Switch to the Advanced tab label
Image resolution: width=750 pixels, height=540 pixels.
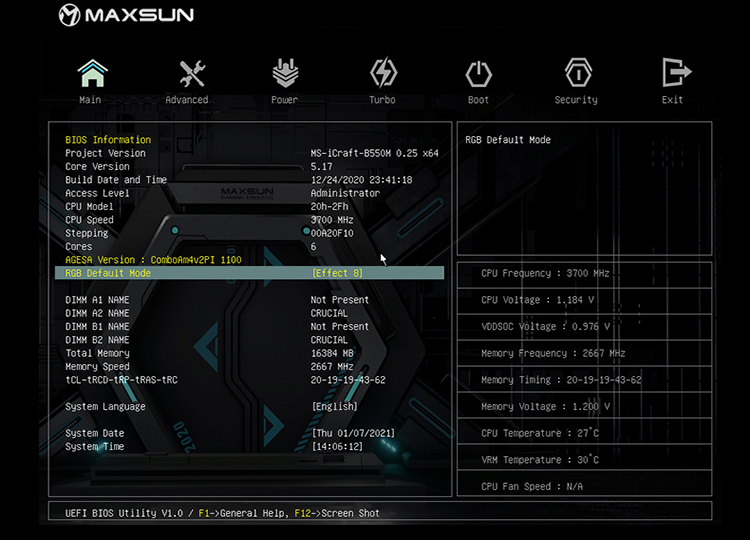coord(187,99)
